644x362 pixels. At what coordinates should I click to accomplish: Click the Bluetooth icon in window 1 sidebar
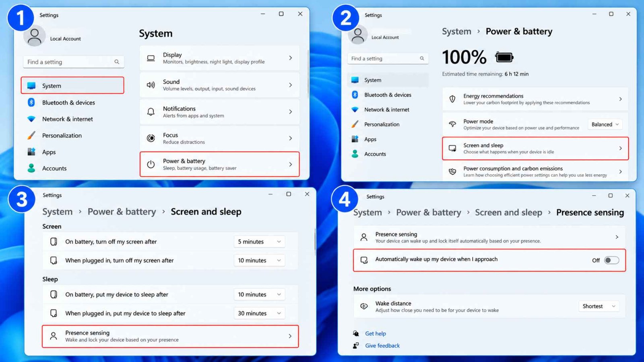[31, 103]
